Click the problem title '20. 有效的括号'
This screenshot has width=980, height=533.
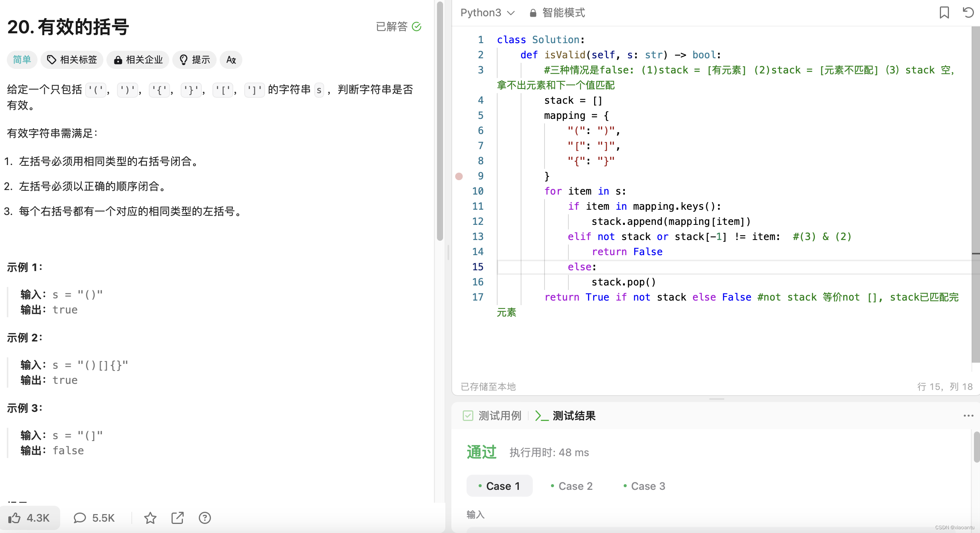[x=68, y=27]
